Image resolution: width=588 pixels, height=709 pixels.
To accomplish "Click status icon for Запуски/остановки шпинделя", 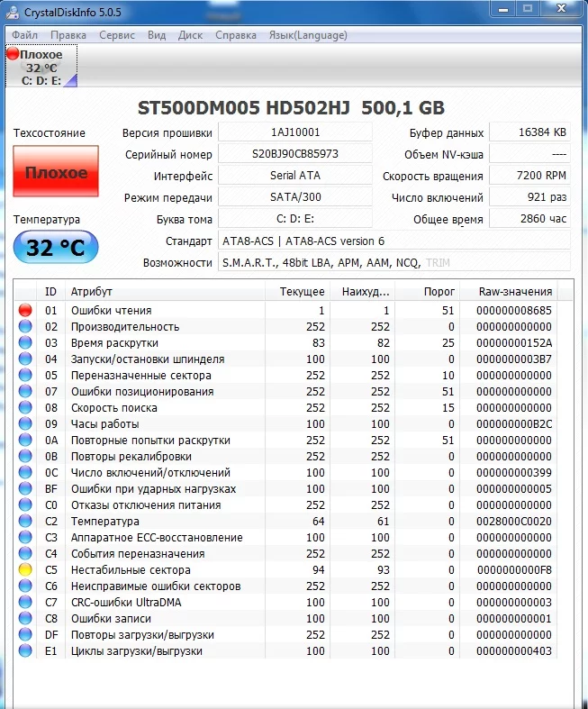I will pos(25,359).
